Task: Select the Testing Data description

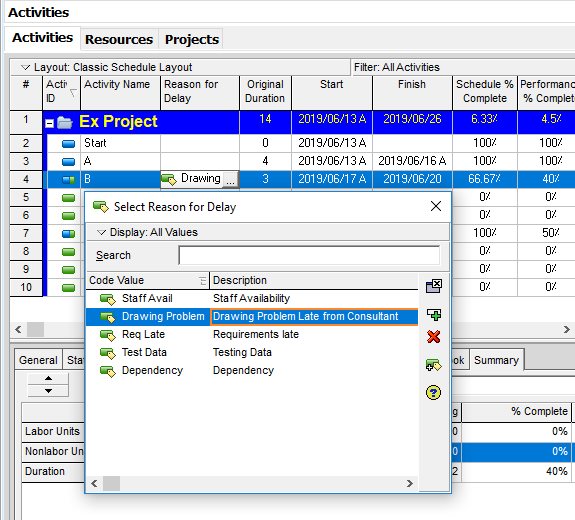Action: click(242, 352)
